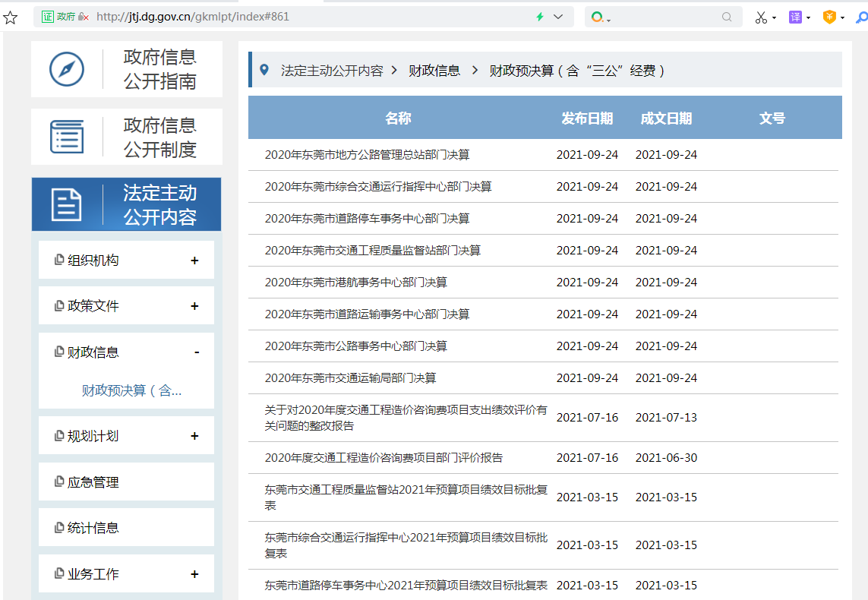The width and height of the screenshot is (868, 600).
Task: Open the scissors tool dropdown arrow
Action: point(774,17)
